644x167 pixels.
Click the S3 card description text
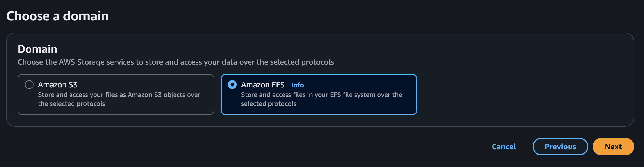pyautogui.click(x=119, y=99)
